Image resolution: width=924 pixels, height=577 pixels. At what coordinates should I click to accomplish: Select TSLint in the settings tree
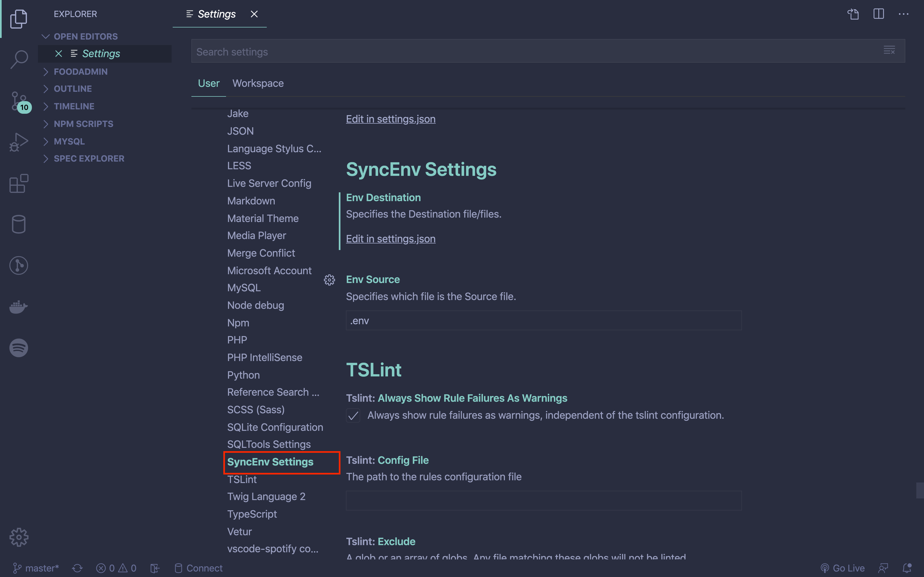pos(242,479)
